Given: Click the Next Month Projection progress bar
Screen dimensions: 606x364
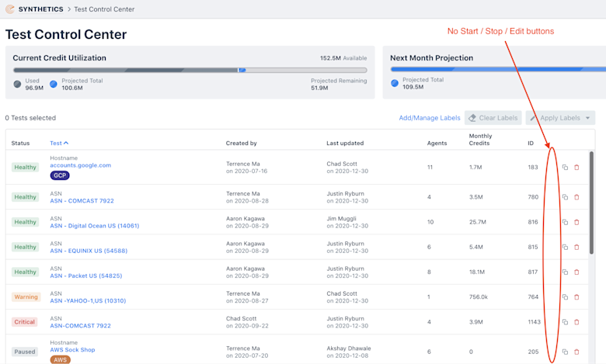Looking at the screenshot, I should (498, 69).
